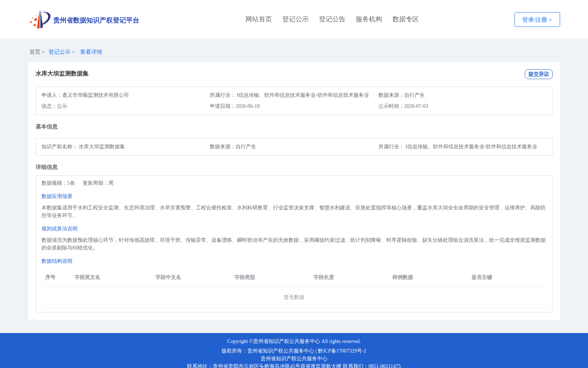Click the 数据应用场景 heading
588x368 pixels.
(57, 196)
